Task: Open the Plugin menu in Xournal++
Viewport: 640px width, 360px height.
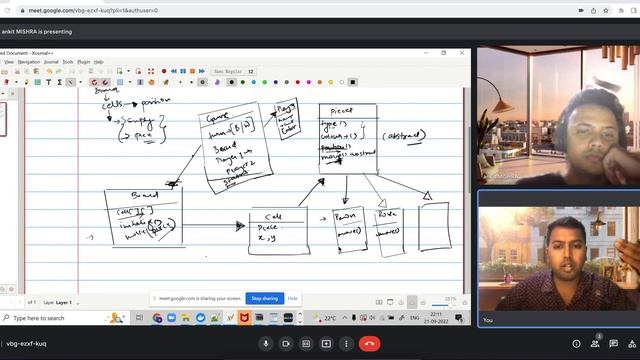Action: [84, 62]
